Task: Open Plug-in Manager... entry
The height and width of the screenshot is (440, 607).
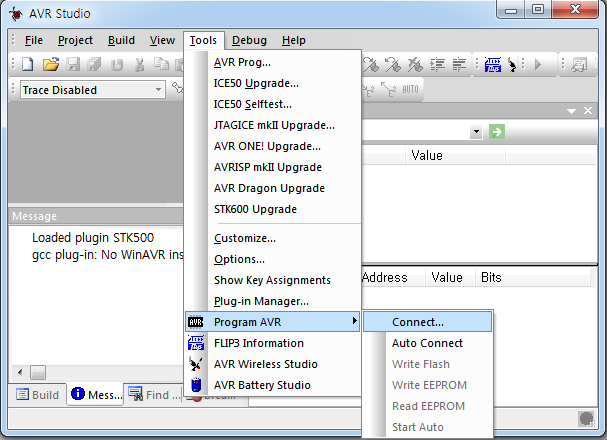Action: [273, 301]
